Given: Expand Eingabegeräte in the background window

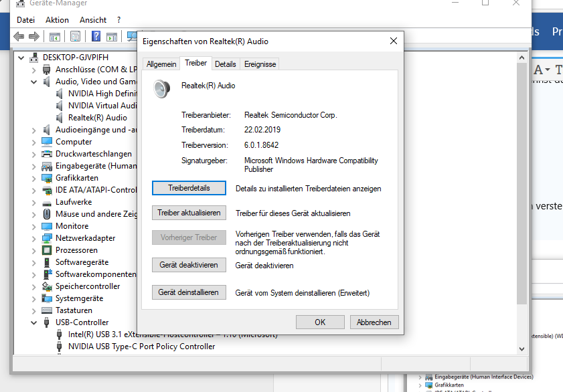Looking at the screenshot, I should 420,377.
